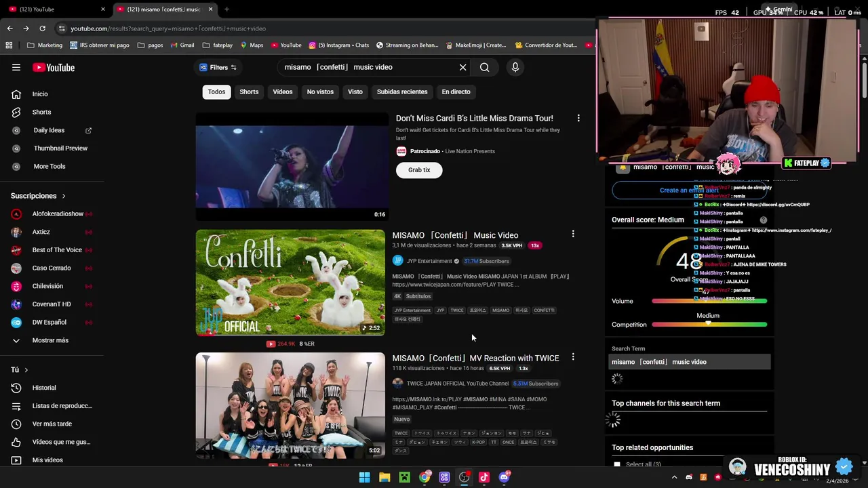868x488 pixels.
Task: Open TWICE JAPAN OFFICIAL YouTube Channel link
Action: pyautogui.click(x=458, y=384)
